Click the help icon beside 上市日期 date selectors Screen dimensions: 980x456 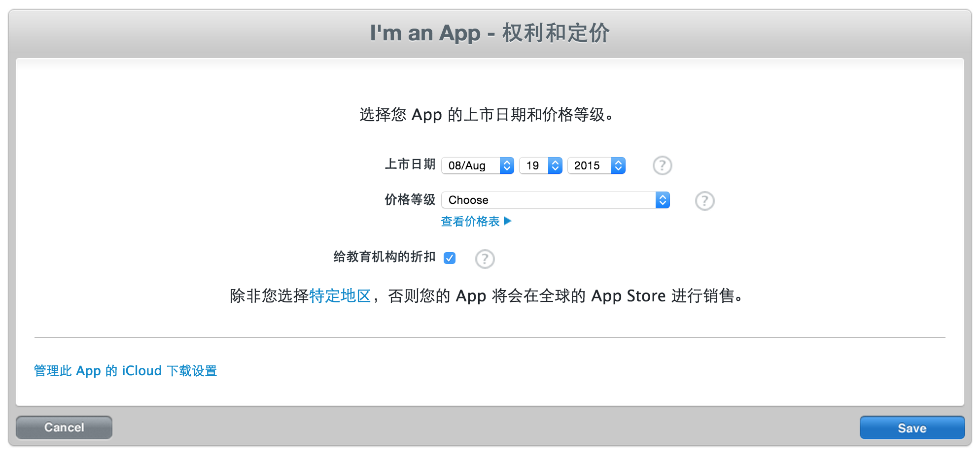(x=662, y=165)
